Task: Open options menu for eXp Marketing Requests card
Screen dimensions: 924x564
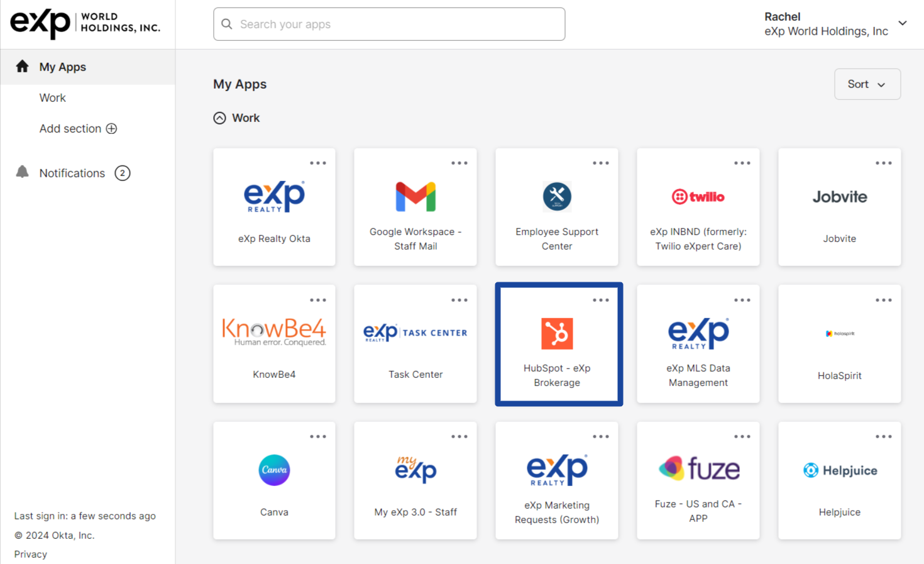Action: (x=601, y=436)
